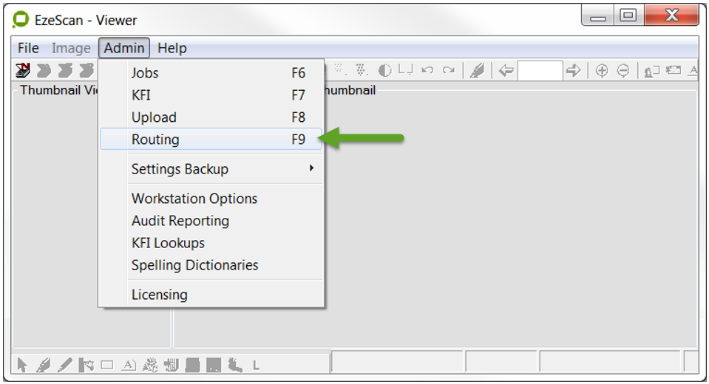This screenshot has height=384, width=709.
Task: Select the pencil tool in bottom toolbar
Action: coord(65,365)
